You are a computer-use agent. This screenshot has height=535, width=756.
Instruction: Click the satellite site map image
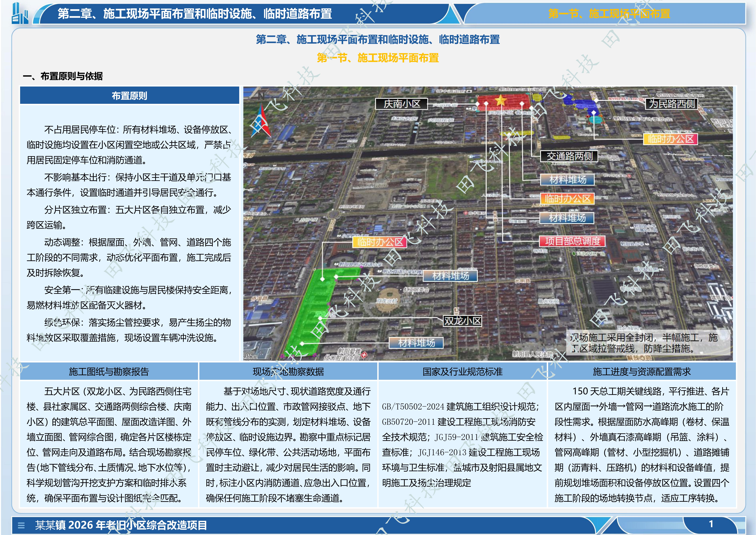point(488,224)
